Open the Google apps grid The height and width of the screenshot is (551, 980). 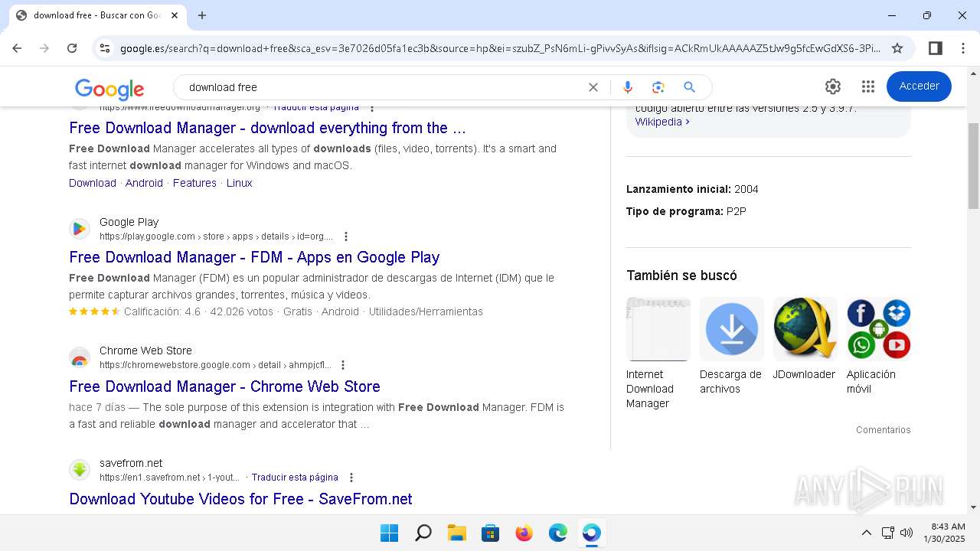(x=867, y=86)
